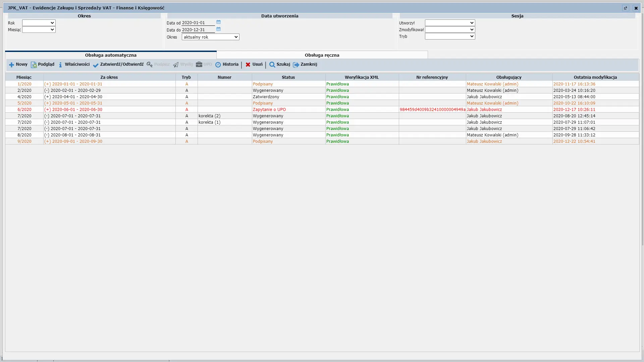Expand the Miesiąc dropdown

(39, 29)
